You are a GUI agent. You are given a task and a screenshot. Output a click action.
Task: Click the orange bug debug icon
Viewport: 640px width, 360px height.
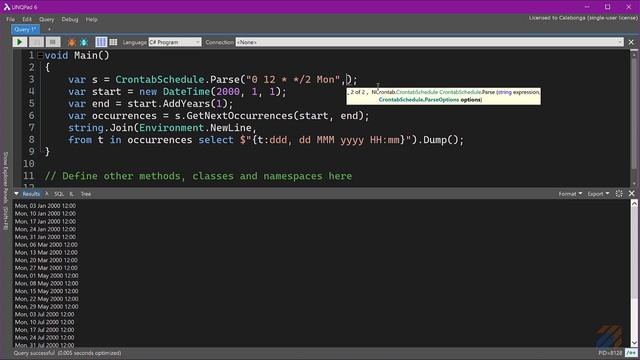[x=71, y=42]
